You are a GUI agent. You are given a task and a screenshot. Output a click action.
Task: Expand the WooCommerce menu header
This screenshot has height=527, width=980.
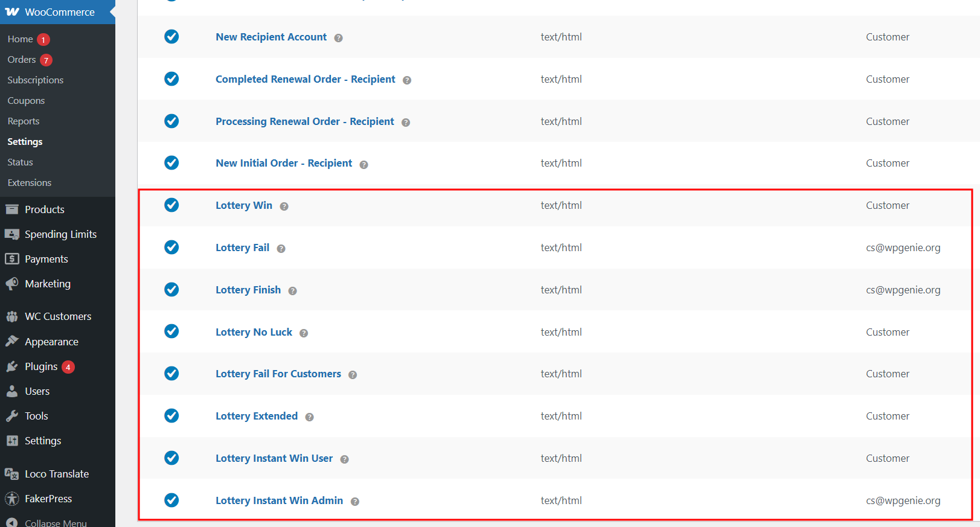[59, 12]
